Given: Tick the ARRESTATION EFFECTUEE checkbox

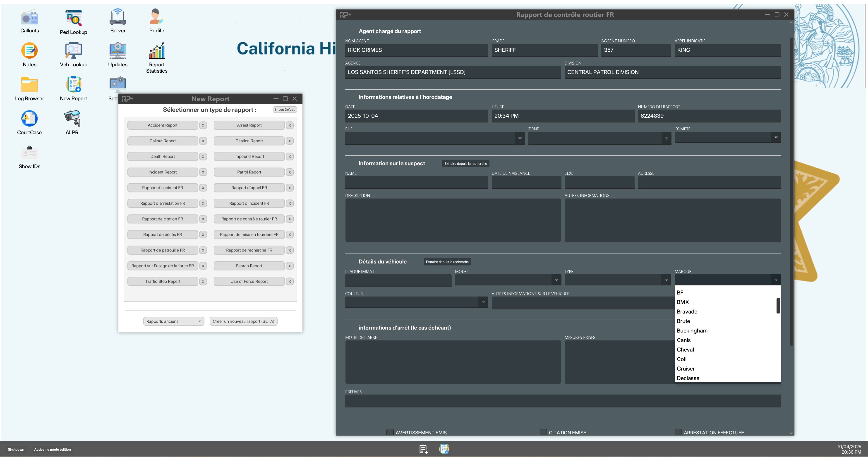Looking at the screenshot, I should 678,432.
